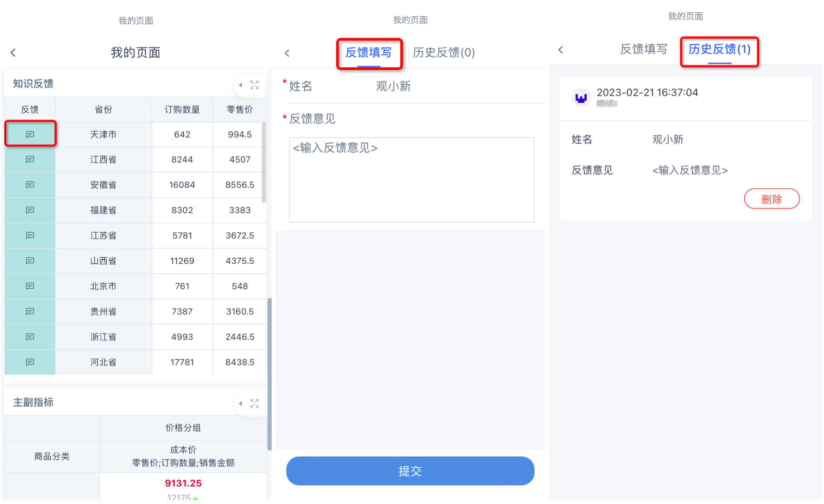
Task: Open feedback icon for 北京市 row
Action: pos(30,286)
